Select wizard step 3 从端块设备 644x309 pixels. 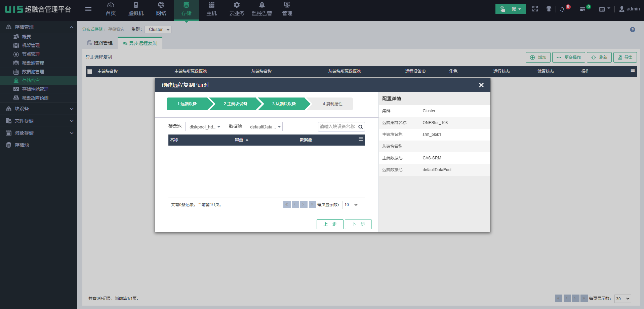(x=284, y=104)
